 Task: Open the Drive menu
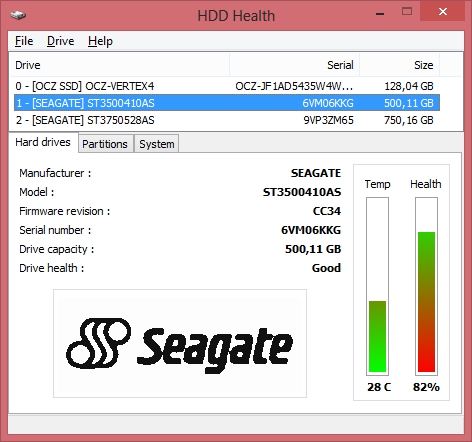coord(61,41)
